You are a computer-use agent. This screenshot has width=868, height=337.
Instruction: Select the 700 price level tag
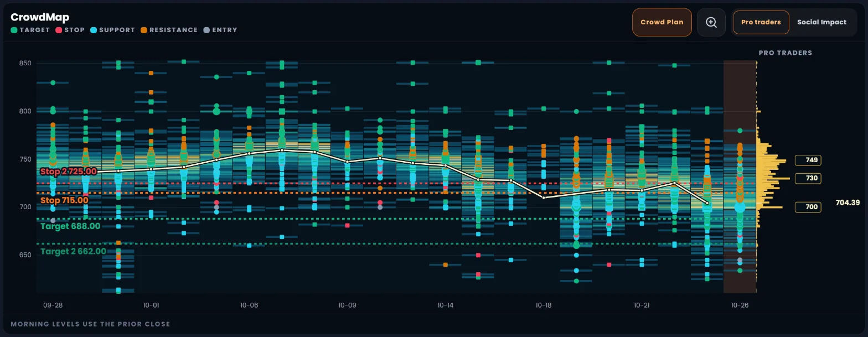808,207
